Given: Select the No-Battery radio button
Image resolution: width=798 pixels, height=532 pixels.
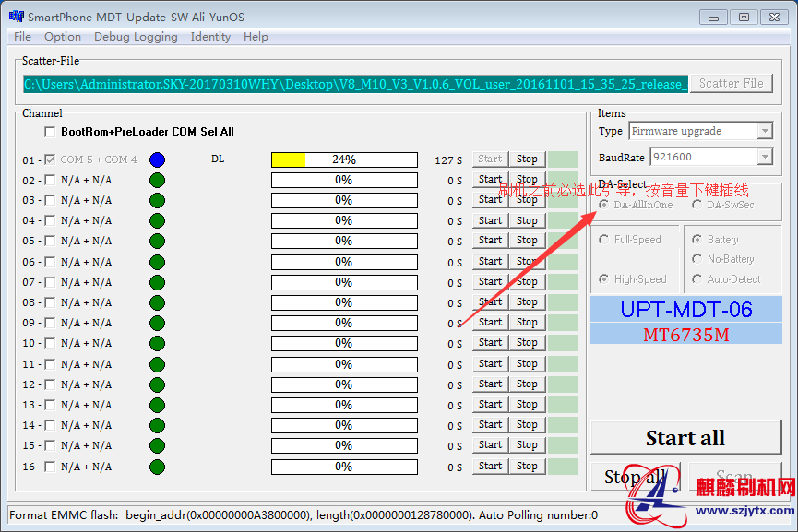Looking at the screenshot, I should (697, 259).
